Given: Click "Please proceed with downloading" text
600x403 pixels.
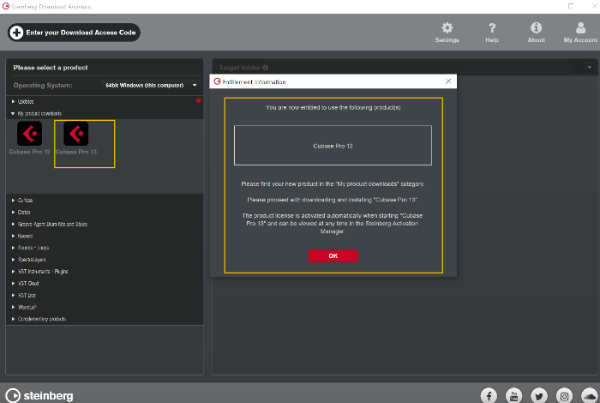Looking at the screenshot, I should pyautogui.click(x=333, y=199).
